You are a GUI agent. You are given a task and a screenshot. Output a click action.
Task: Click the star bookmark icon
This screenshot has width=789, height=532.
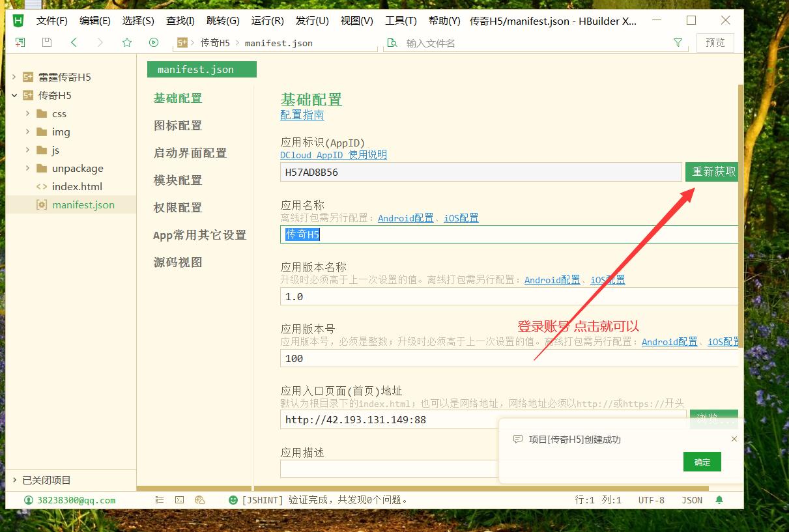[x=127, y=42]
